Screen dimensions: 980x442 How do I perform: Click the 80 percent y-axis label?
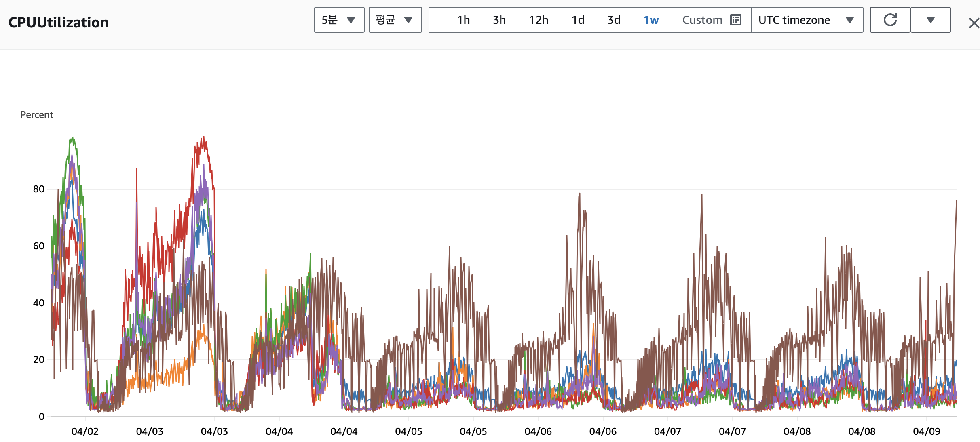39,189
